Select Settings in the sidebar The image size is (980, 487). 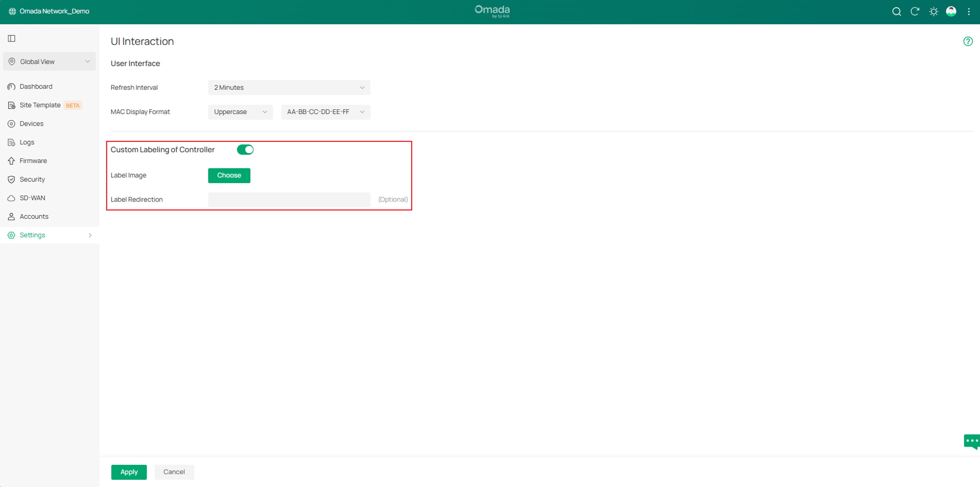(x=49, y=235)
